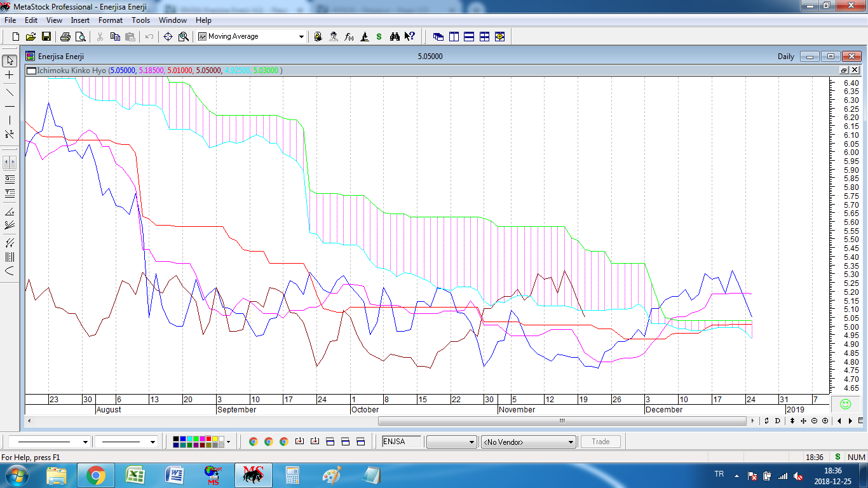Print the chart using printer icon

click(65, 37)
